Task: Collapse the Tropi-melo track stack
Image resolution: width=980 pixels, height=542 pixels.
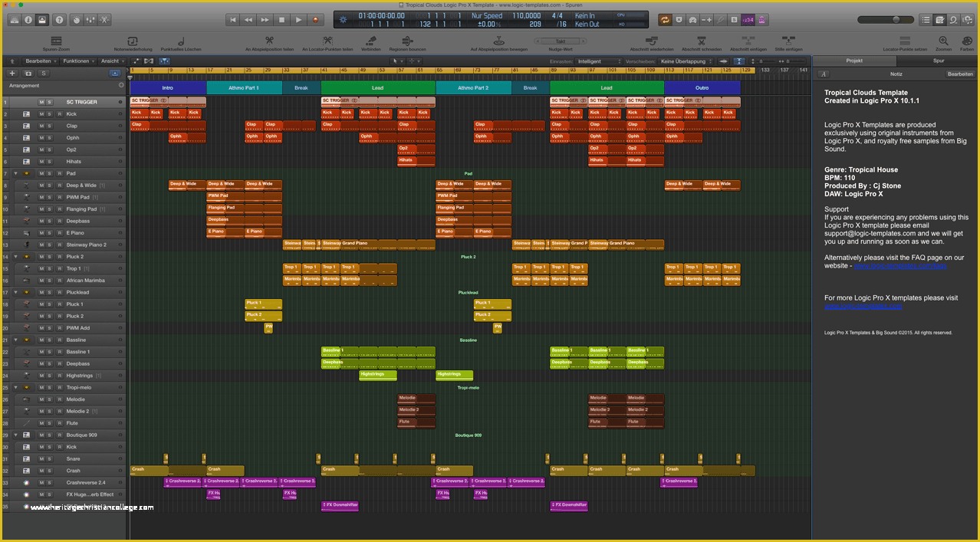Action: tap(15, 387)
